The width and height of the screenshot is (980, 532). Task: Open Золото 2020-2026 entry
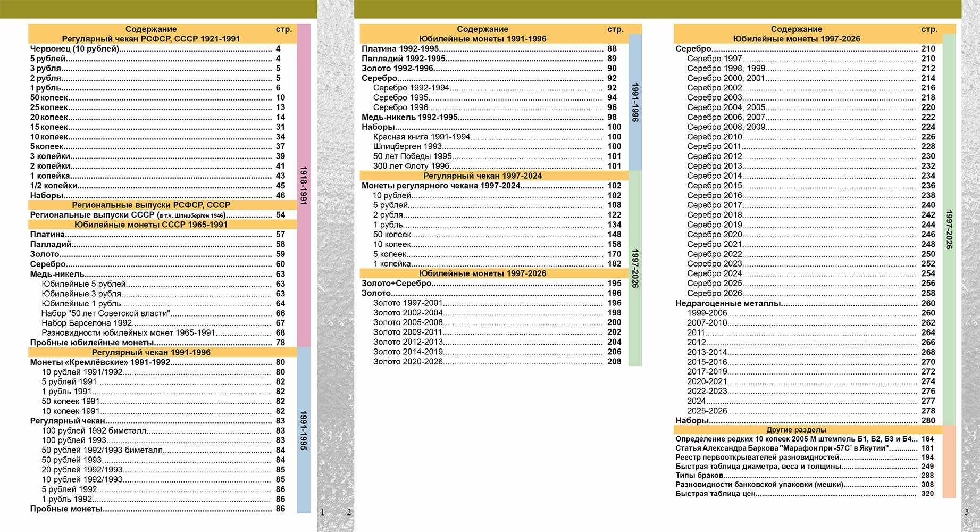tap(408, 362)
